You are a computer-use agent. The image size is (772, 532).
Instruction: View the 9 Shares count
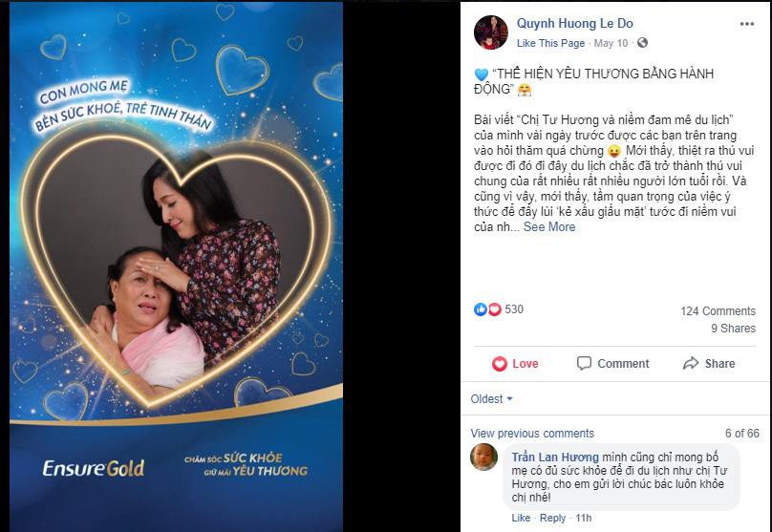click(x=733, y=329)
